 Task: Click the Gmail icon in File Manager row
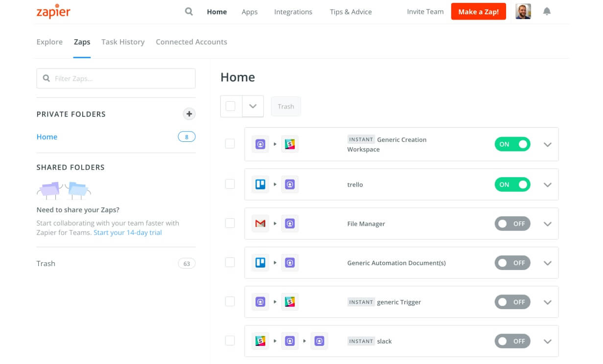[260, 224]
